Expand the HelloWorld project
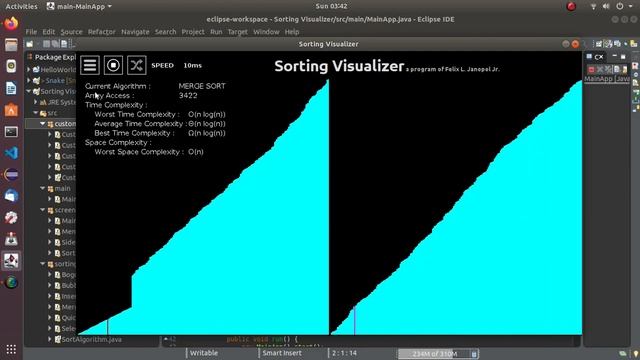Viewport: 640px width, 360px height. coord(29,70)
